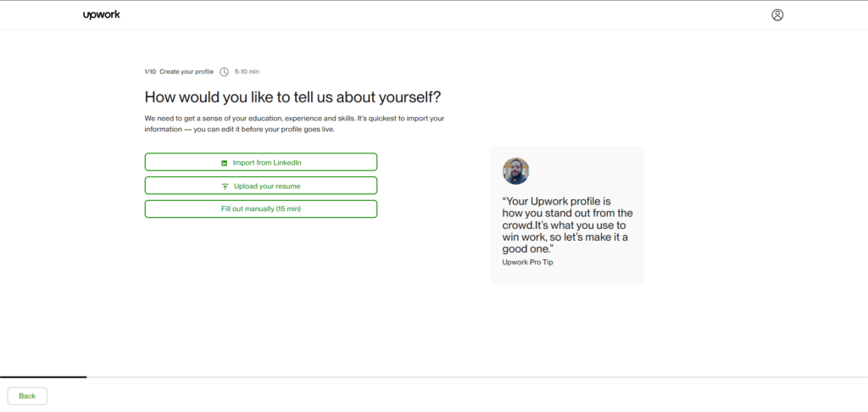
Task: Select Fill out manually (15 min)
Action: click(x=261, y=209)
